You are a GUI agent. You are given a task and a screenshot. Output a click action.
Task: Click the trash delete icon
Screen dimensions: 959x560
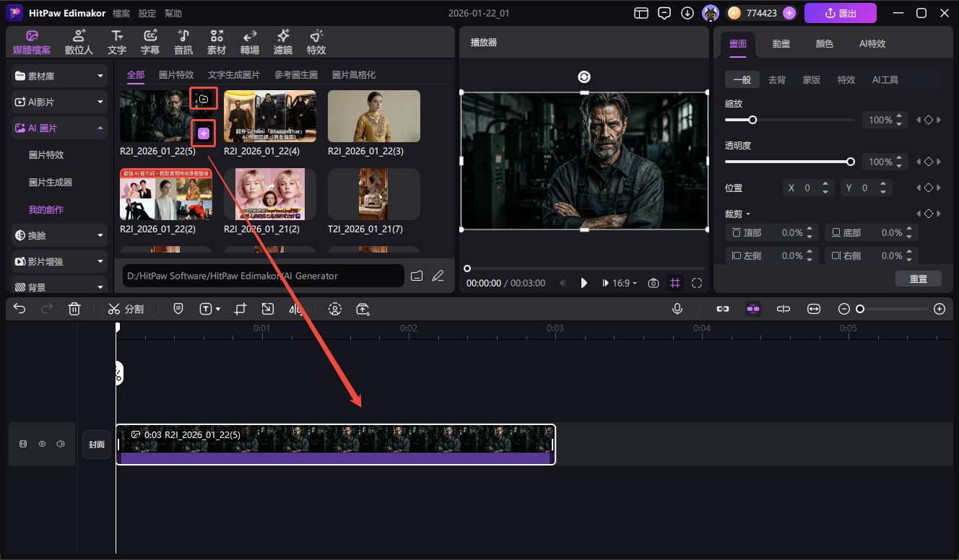point(74,309)
